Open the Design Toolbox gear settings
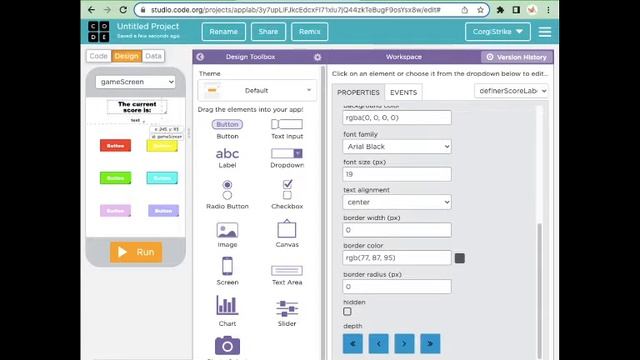The height and width of the screenshot is (360, 640). pyautogui.click(x=318, y=57)
